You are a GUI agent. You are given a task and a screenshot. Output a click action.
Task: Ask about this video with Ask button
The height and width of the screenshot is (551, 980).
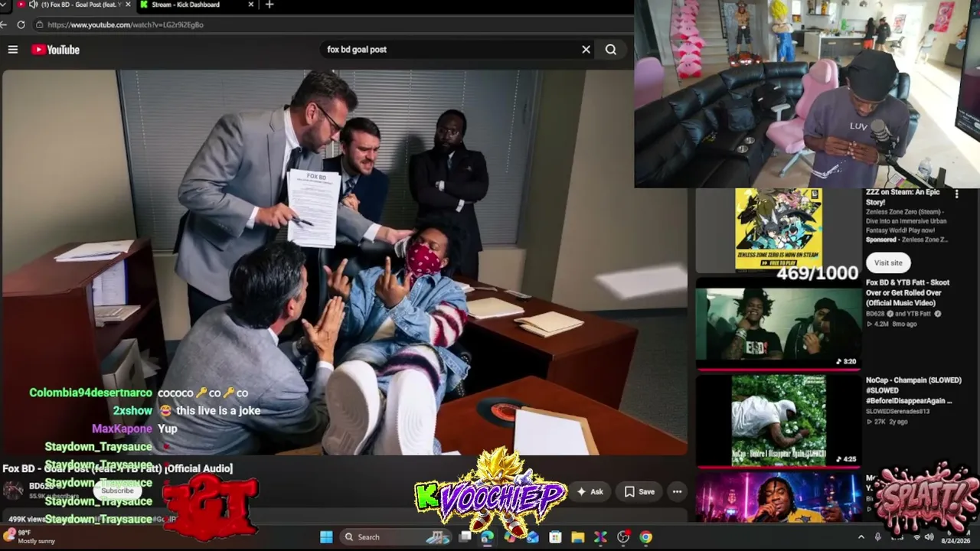point(590,492)
